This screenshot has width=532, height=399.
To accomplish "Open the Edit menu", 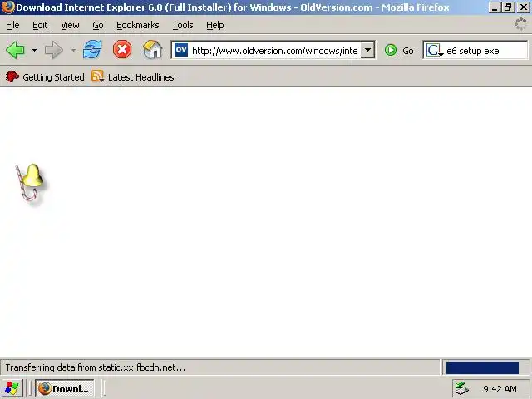I will 40,25.
